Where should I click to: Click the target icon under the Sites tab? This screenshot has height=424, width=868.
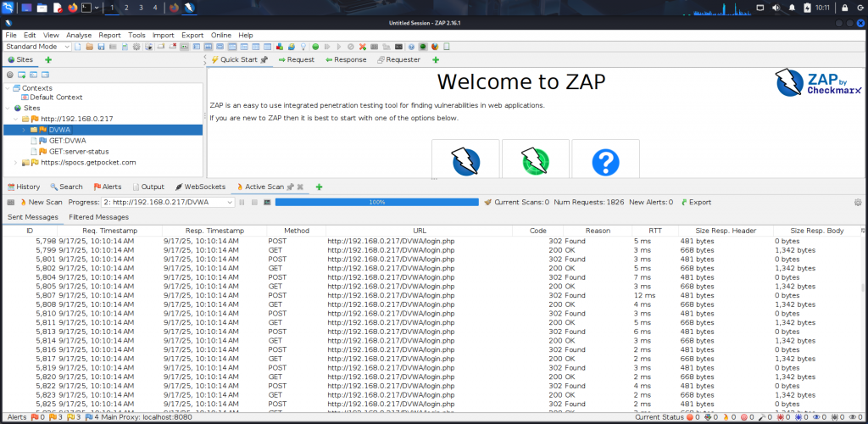pos(10,75)
